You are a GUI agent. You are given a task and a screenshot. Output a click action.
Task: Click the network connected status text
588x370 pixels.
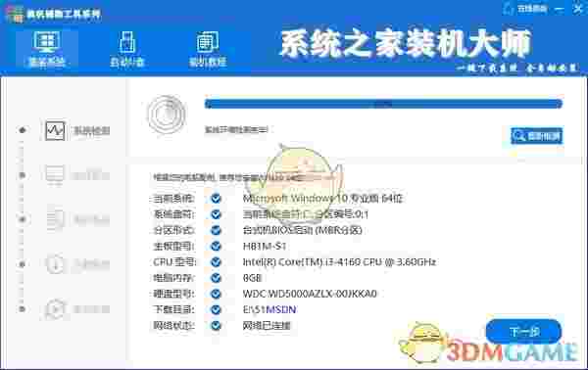(267, 325)
